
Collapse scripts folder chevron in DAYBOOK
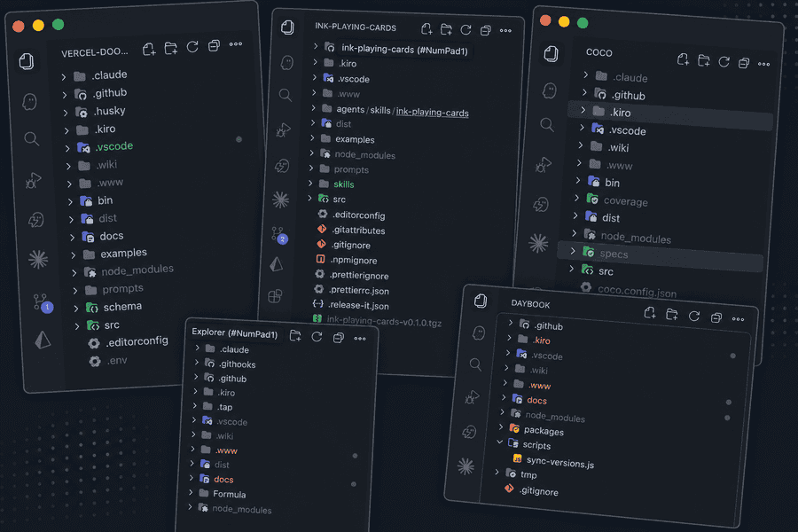pyautogui.click(x=500, y=442)
